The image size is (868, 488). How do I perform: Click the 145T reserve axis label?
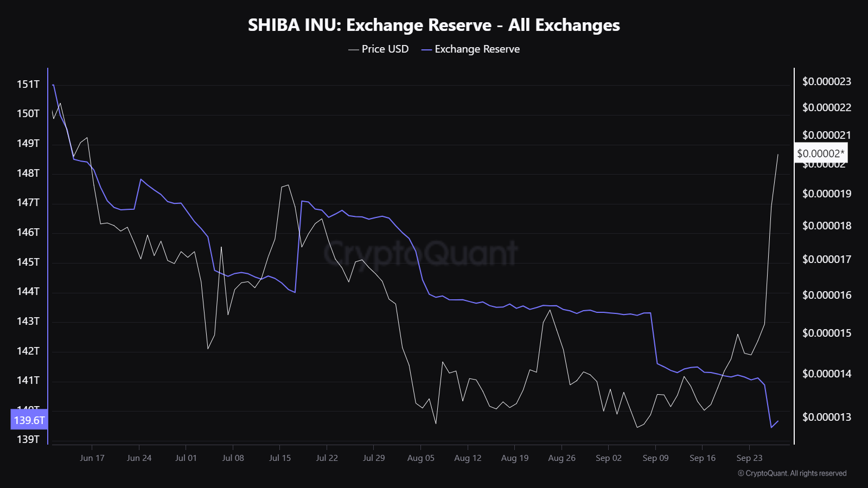28,262
